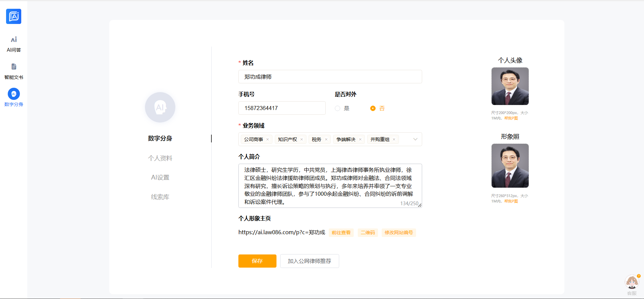
Task: Expand the 业务领域 dropdown arrow
Action: click(415, 139)
